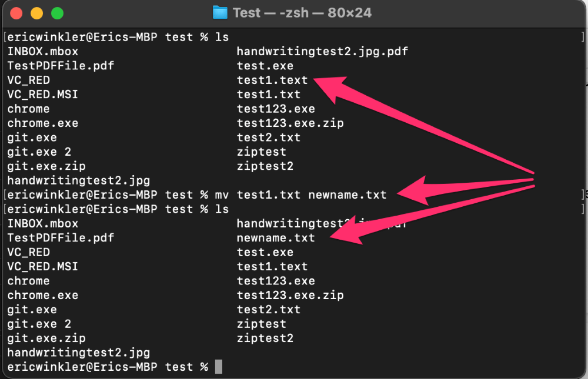Click test1.txt in the first listing

point(269,95)
